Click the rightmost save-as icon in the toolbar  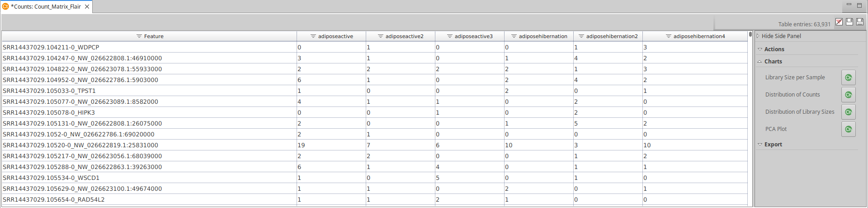click(860, 22)
